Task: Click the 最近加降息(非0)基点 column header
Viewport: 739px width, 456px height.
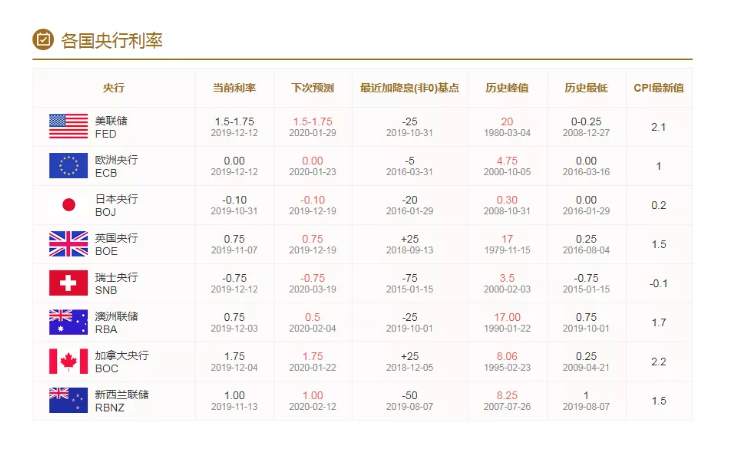Action: tap(410, 88)
